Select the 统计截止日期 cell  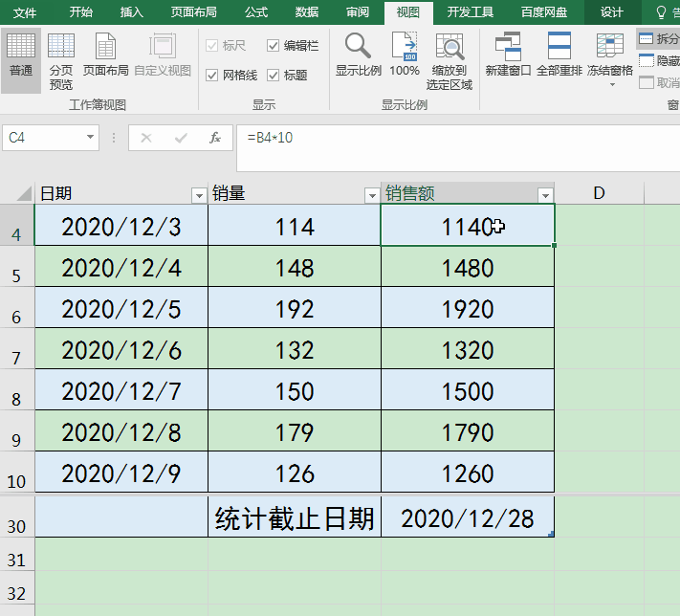[x=295, y=517]
